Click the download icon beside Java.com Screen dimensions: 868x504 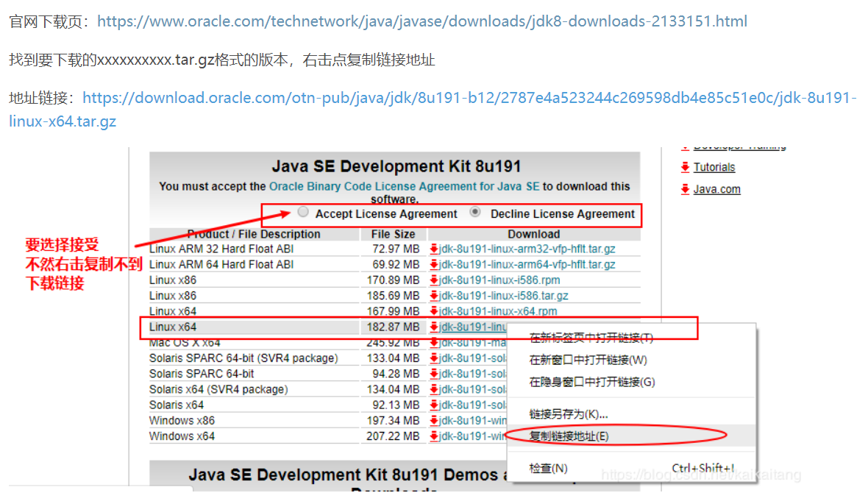click(x=685, y=189)
